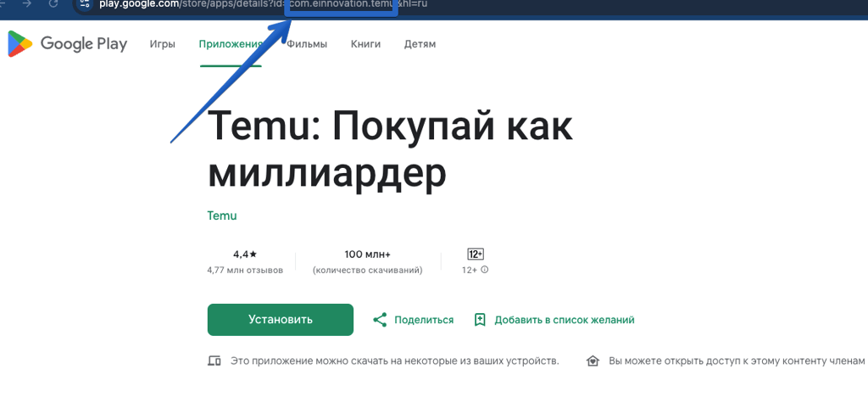Click the wishlist bookmark icon
The height and width of the screenshot is (403, 868).
[480, 320]
